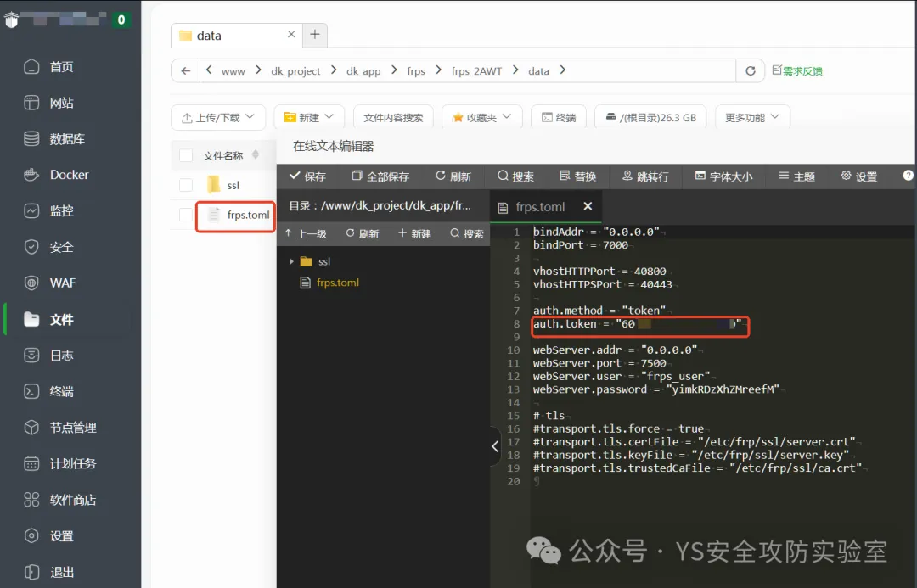Click 保存 save in editor toolbar
Viewport: 917px width, 588px height.
pyautogui.click(x=307, y=176)
